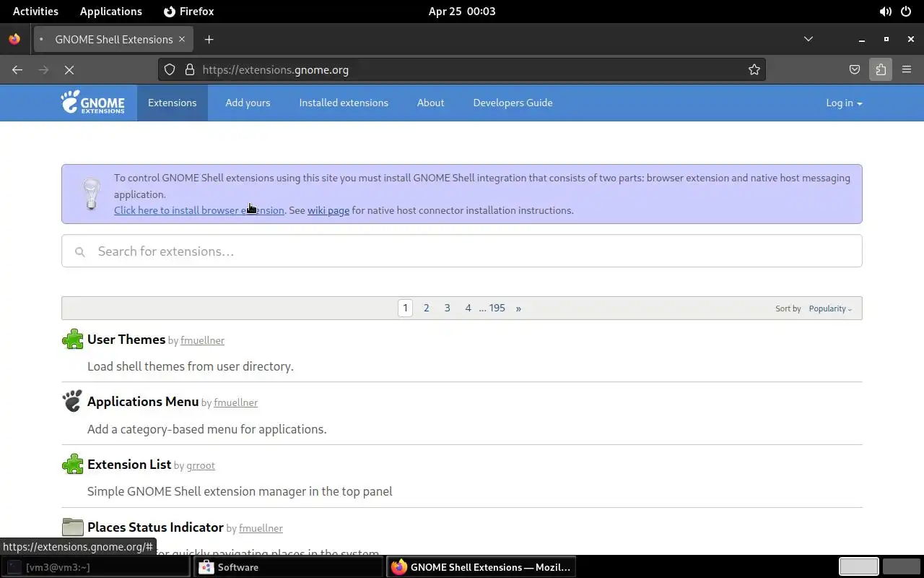Click the User Themes puzzle icon
Screen dimensions: 924x578
72,339
